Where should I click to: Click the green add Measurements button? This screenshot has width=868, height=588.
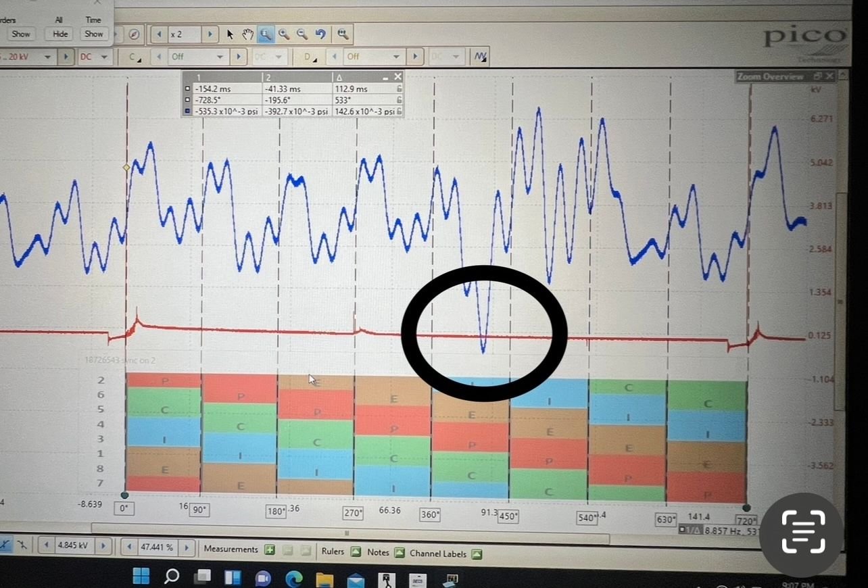[x=270, y=550]
